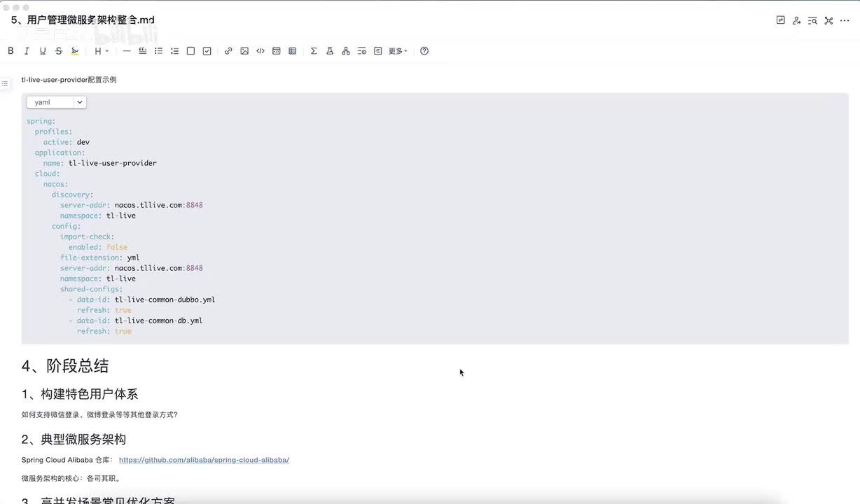The image size is (860, 504).
Task: Insert a math formula sigma icon
Action: [x=314, y=51]
